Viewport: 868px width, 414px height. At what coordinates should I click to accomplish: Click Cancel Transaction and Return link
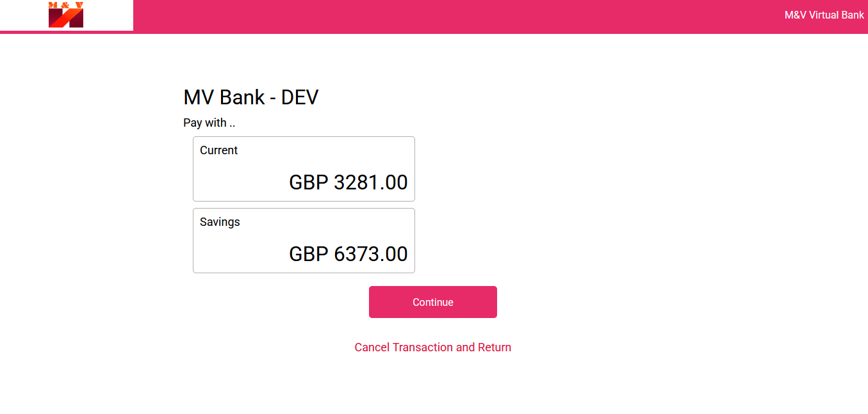click(433, 347)
